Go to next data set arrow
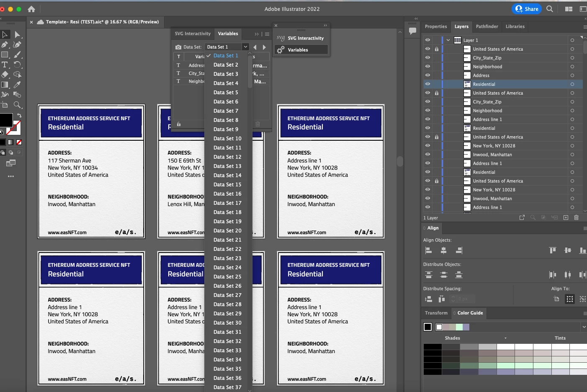587x392 pixels. [x=264, y=47]
